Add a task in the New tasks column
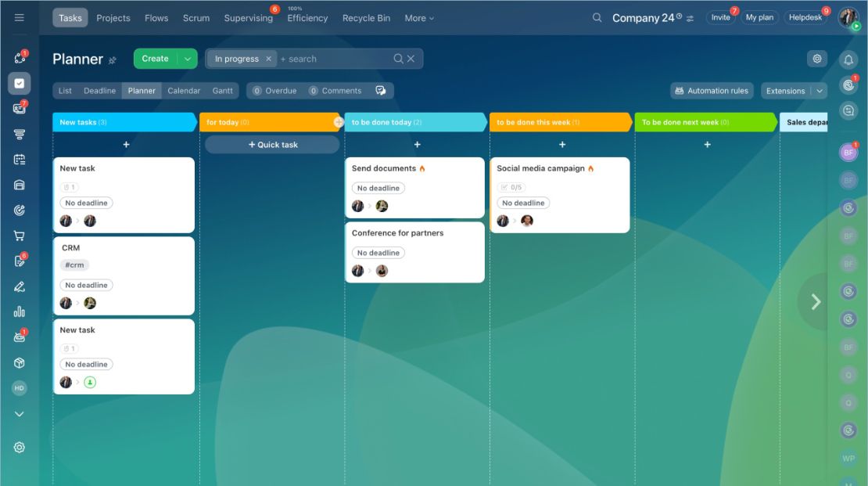This screenshot has width=868, height=486. click(x=126, y=145)
